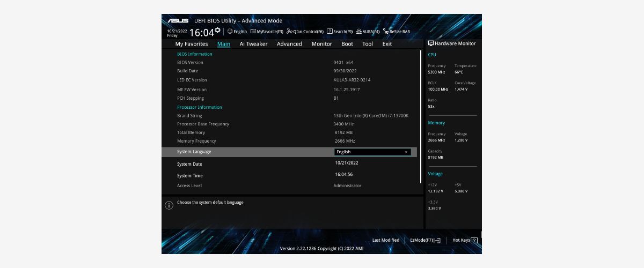Screen dimensions: 644x268
Task: Click the +12V 12.192 V reading
Action: click(x=436, y=191)
